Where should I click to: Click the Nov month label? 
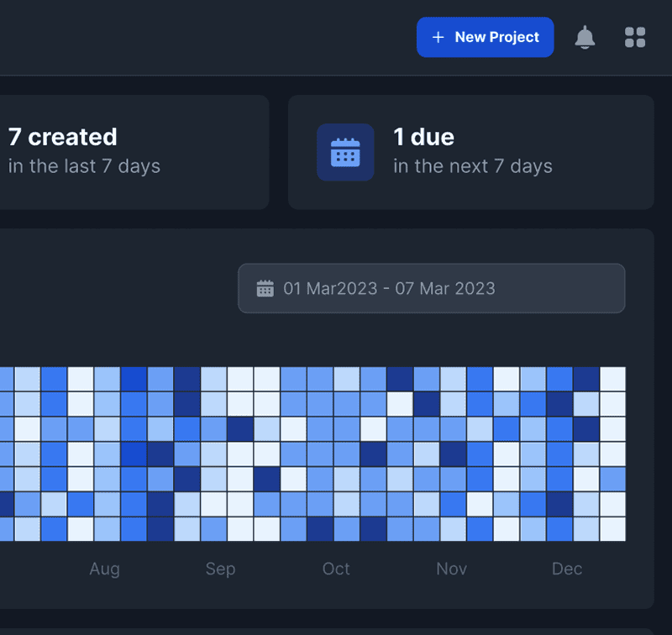pyautogui.click(x=451, y=569)
